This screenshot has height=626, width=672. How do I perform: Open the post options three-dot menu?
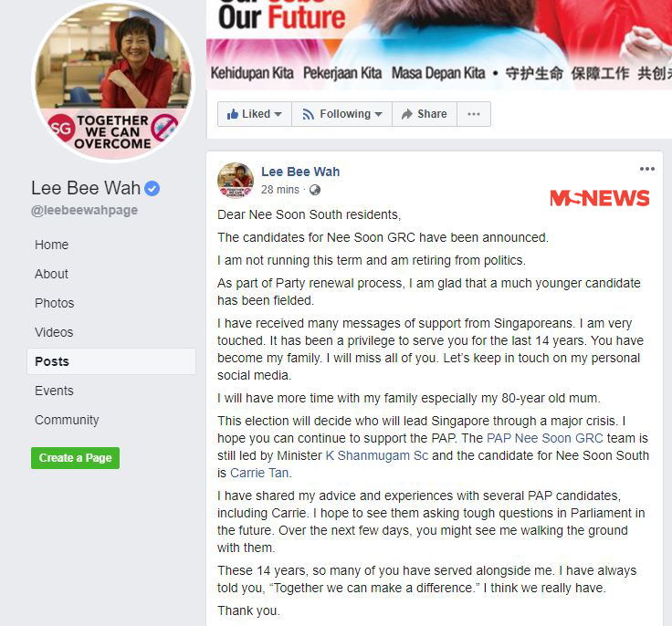646,169
